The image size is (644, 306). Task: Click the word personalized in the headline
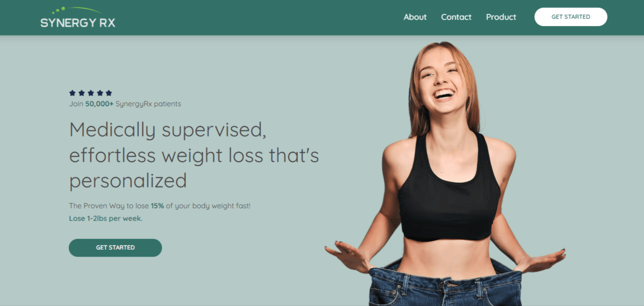coord(128,181)
